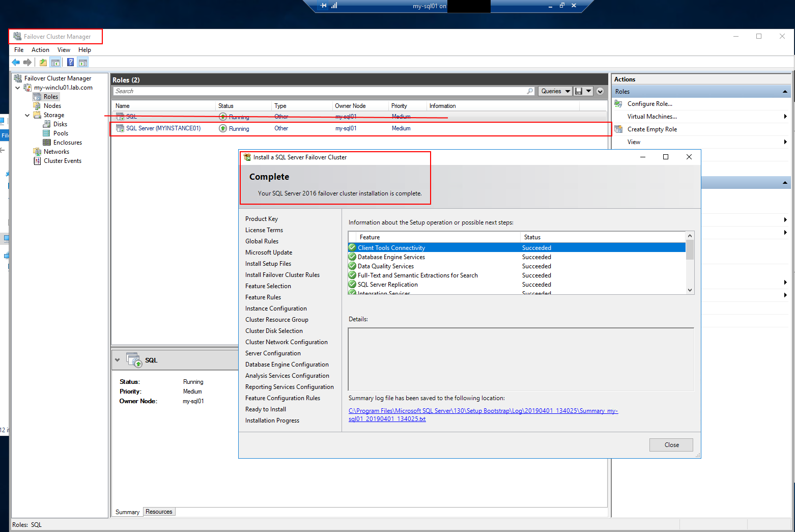The image size is (795, 532).
Task: Open the Action menu
Action: click(x=40, y=50)
